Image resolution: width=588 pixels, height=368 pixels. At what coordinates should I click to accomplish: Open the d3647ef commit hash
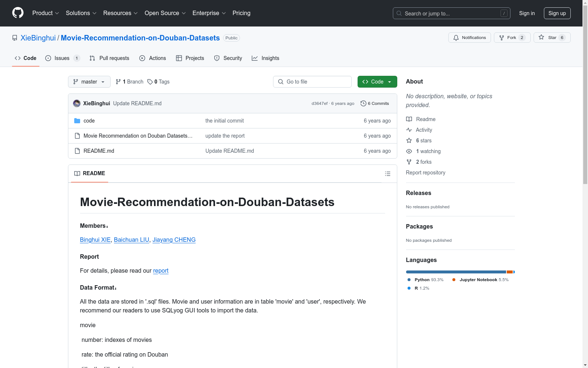point(319,103)
